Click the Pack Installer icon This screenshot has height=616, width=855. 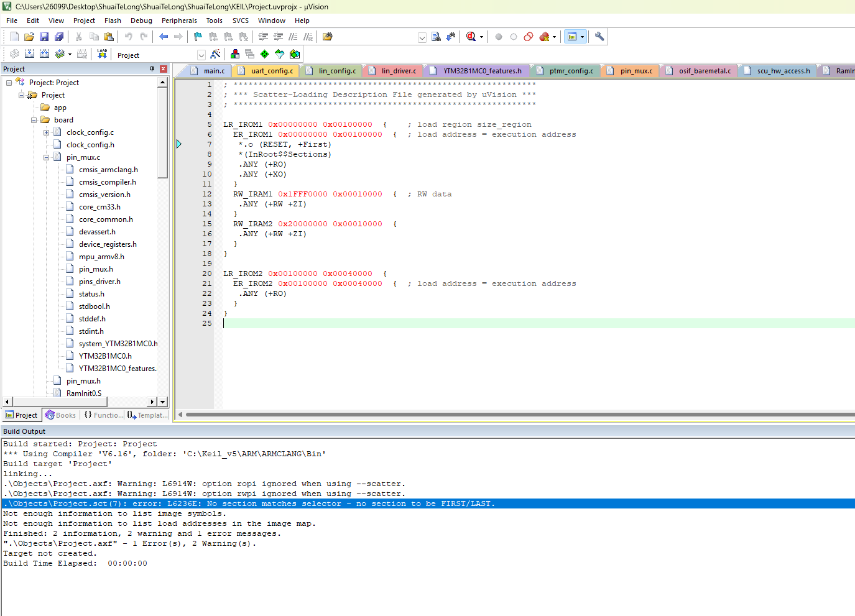pos(295,54)
